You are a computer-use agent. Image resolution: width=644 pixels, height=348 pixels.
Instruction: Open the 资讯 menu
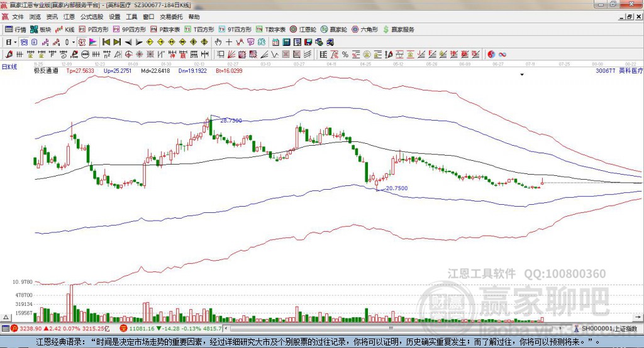click(52, 17)
